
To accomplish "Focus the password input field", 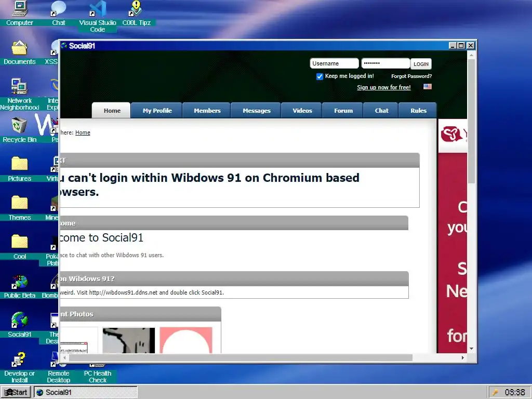I will (385, 63).
